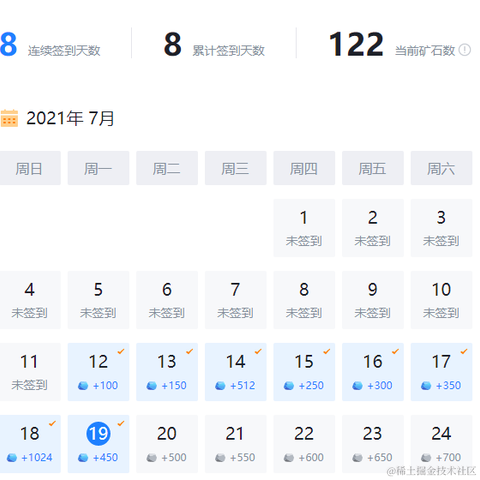Click the +250 reward text
This screenshot has width=480, height=480.
311,386
